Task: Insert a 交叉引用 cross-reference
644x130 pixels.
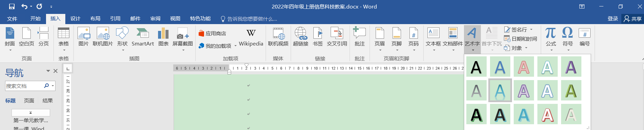Action: 337,37
